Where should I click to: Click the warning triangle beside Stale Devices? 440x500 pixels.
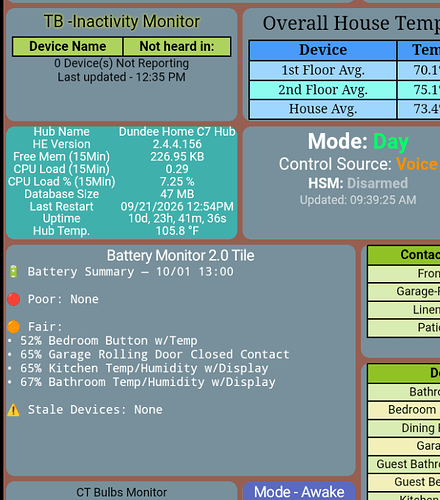(x=13, y=410)
